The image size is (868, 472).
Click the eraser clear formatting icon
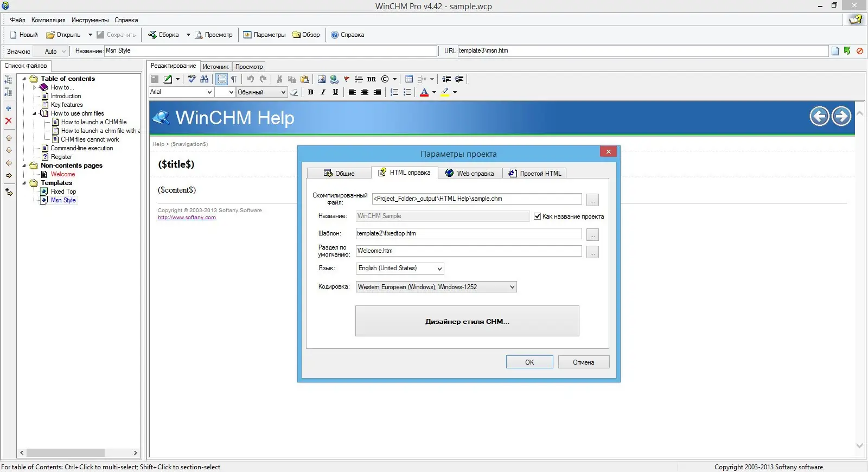coord(294,92)
